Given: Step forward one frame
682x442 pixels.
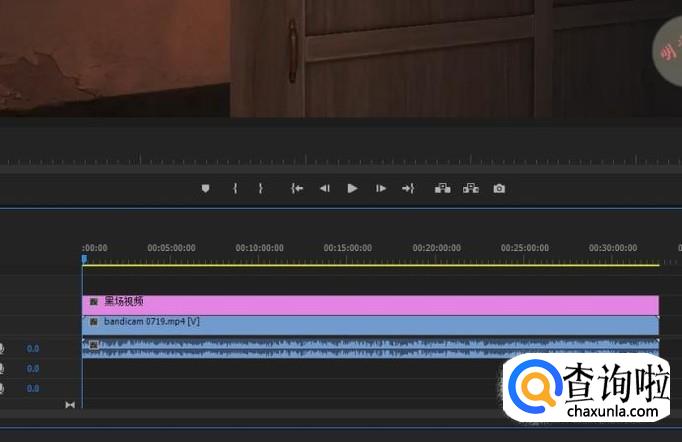Looking at the screenshot, I should 381,188.
